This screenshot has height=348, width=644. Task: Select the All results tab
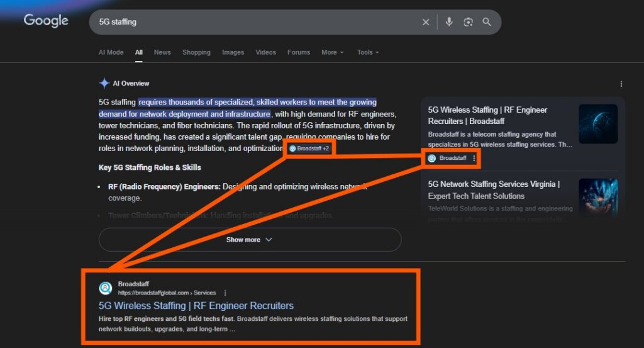point(139,52)
